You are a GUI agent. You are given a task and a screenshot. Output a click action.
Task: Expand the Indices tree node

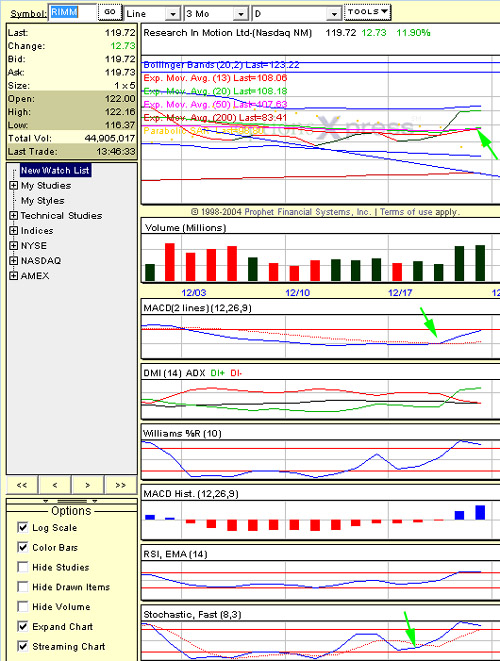[13, 231]
